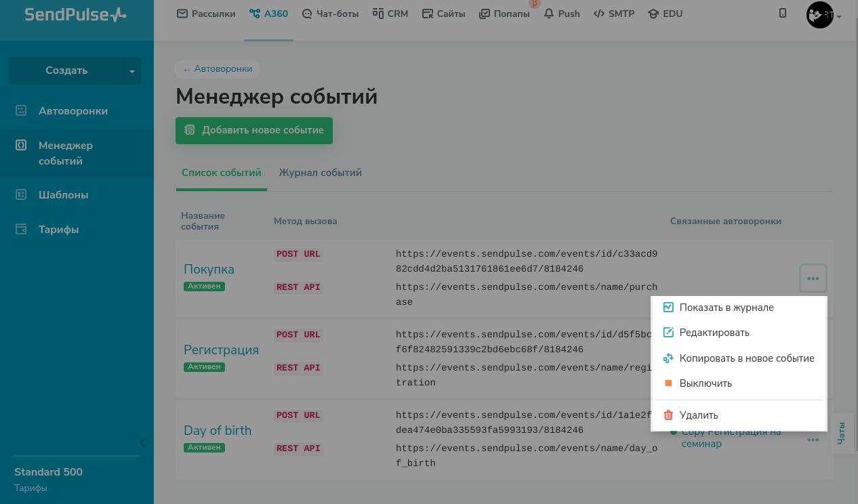Switch to the Журнал событий tab
The width and height of the screenshot is (858, 504).
[x=320, y=173]
